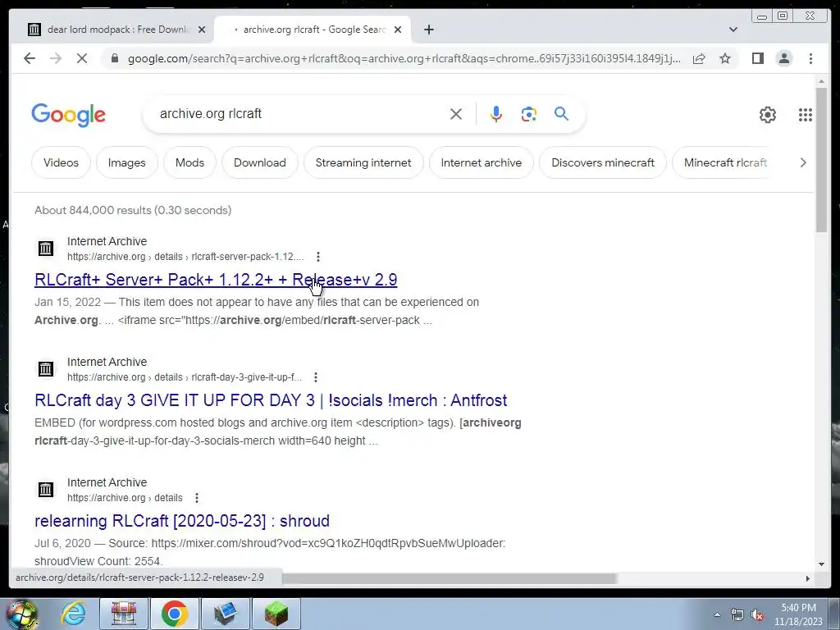This screenshot has height=630, width=840.
Task: View site security lock info
Action: 115,58
